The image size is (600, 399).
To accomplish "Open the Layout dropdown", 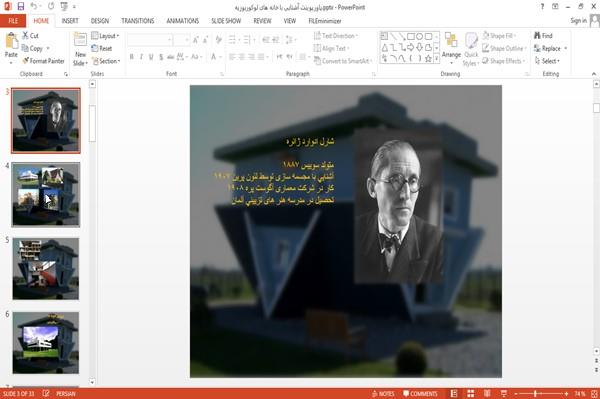I will click(x=105, y=36).
